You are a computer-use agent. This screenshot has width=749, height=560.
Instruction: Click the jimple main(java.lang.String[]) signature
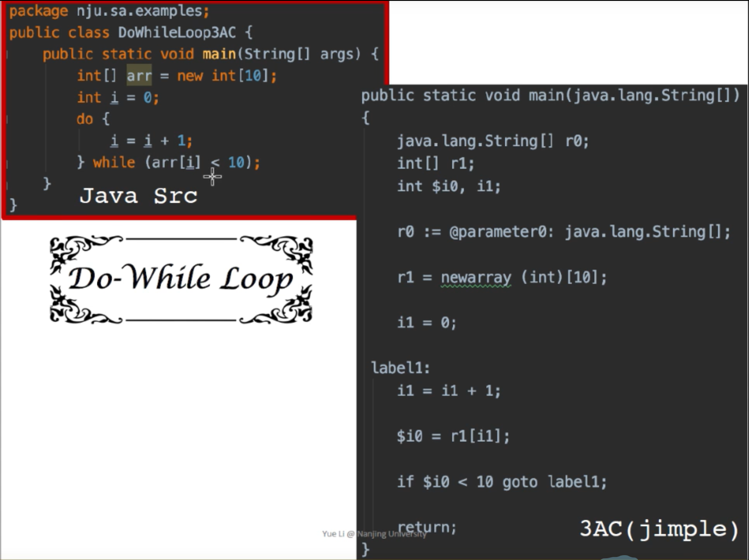(550, 95)
